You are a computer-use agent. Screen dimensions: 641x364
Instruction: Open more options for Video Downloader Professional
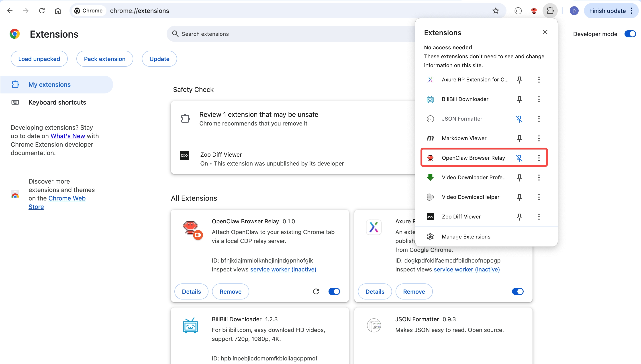pos(539,178)
